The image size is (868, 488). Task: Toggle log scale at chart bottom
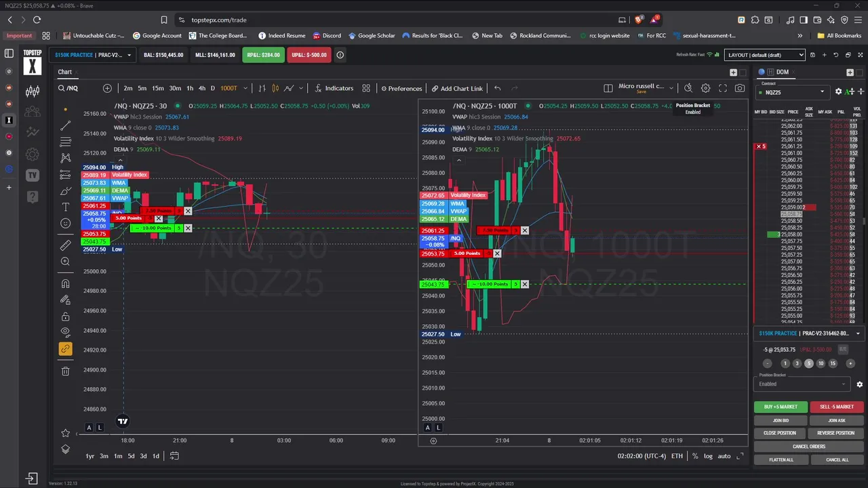tap(708, 456)
